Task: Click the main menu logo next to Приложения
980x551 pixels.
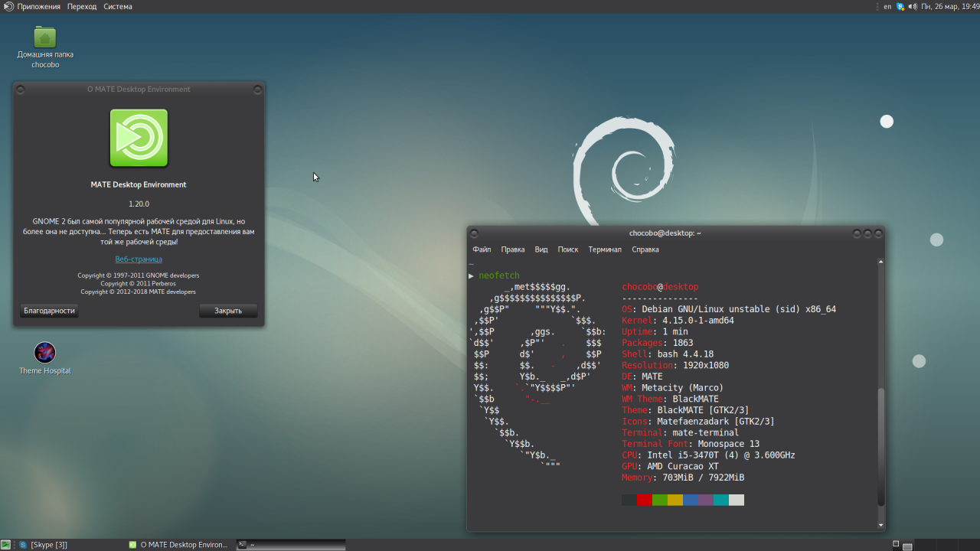Action: point(8,6)
